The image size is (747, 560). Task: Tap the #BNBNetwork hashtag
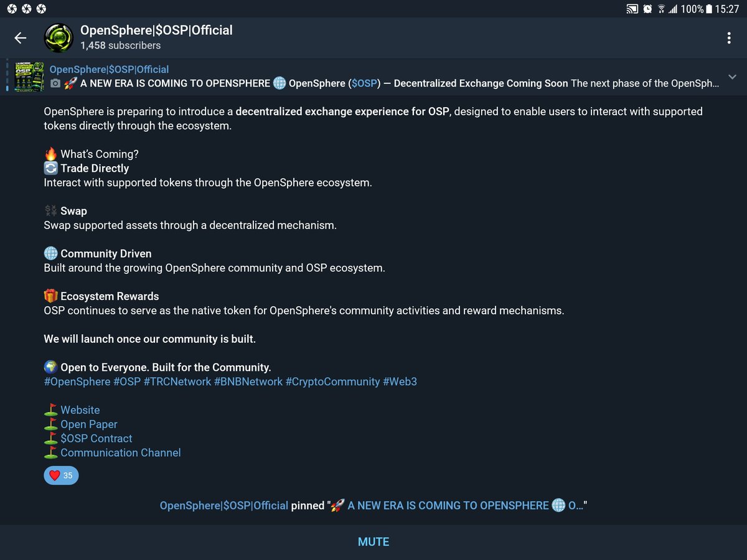(x=248, y=381)
